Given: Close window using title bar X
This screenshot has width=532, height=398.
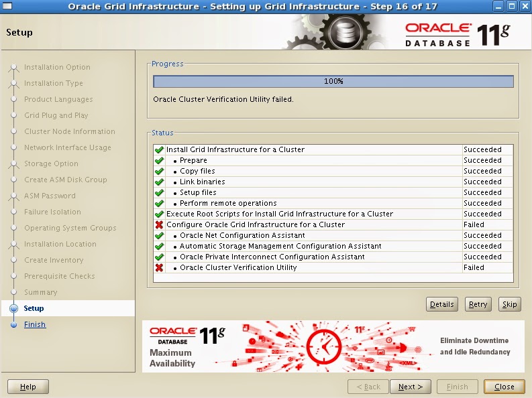Looking at the screenshot, I should [x=525, y=7].
